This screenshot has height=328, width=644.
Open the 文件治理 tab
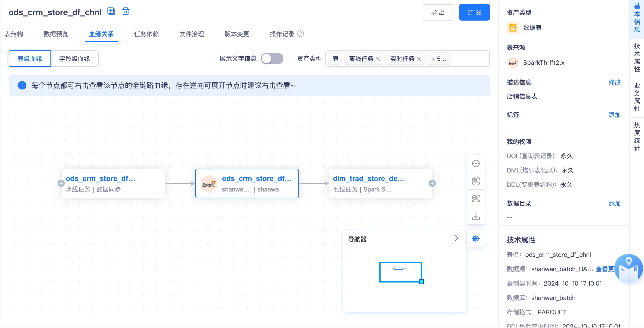(x=192, y=34)
